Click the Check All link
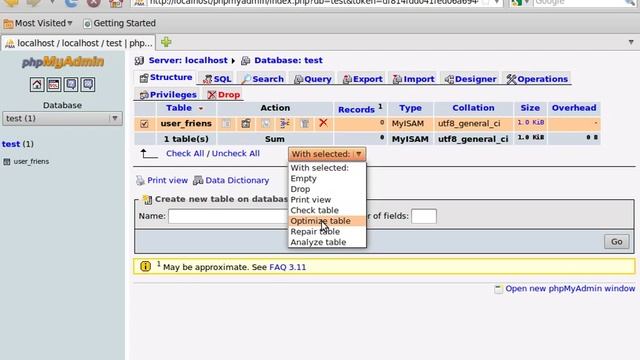 pyautogui.click(x=185, y=153)
